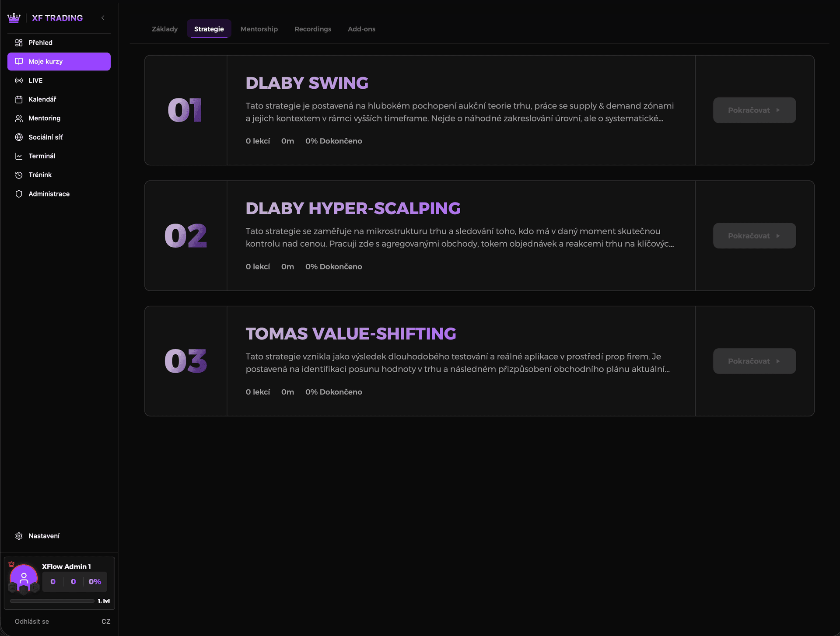This screenshot has width=840, height=636.
Task: Open the Nastavení gear icon
Action: [19, 536]
